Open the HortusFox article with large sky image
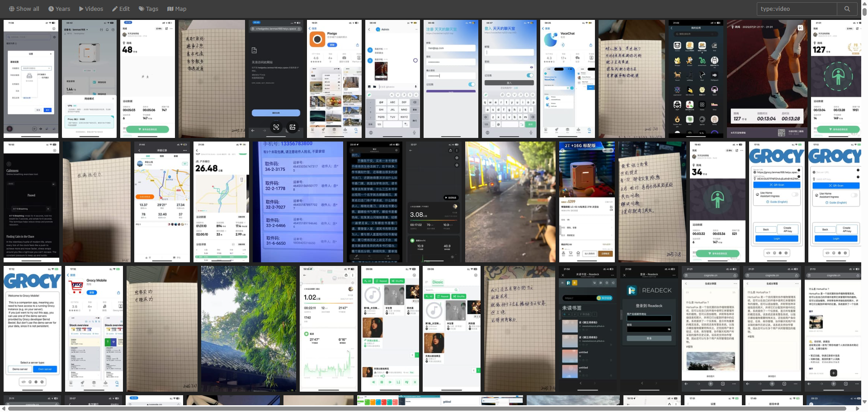Image resolution: width=868 pixels, height=412 pixels. point(711,329)
